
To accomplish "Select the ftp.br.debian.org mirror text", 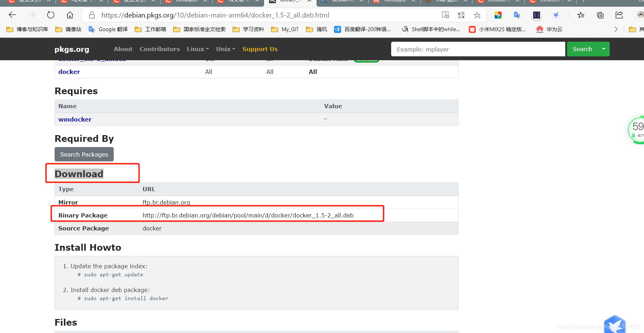I will point(166,202).
